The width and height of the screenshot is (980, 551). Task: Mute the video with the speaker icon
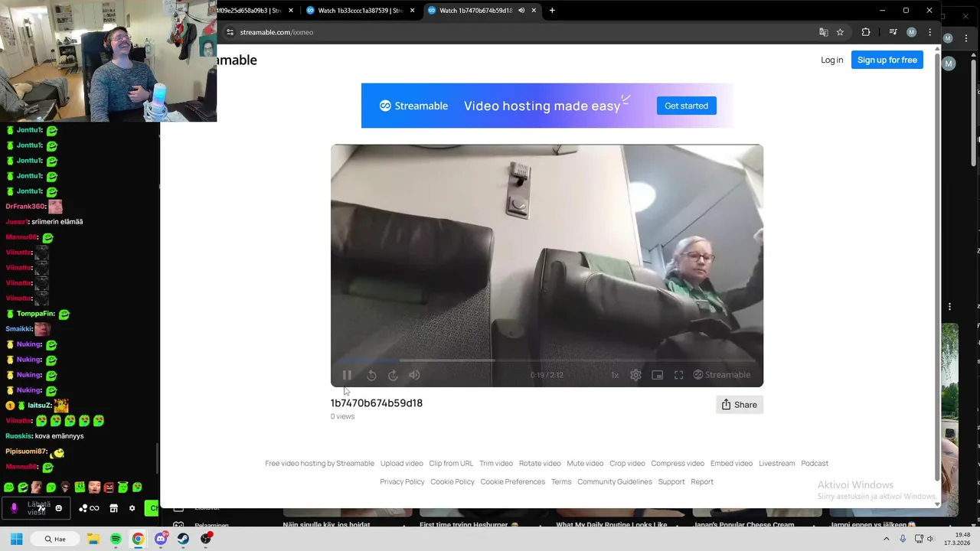point(414,375)
